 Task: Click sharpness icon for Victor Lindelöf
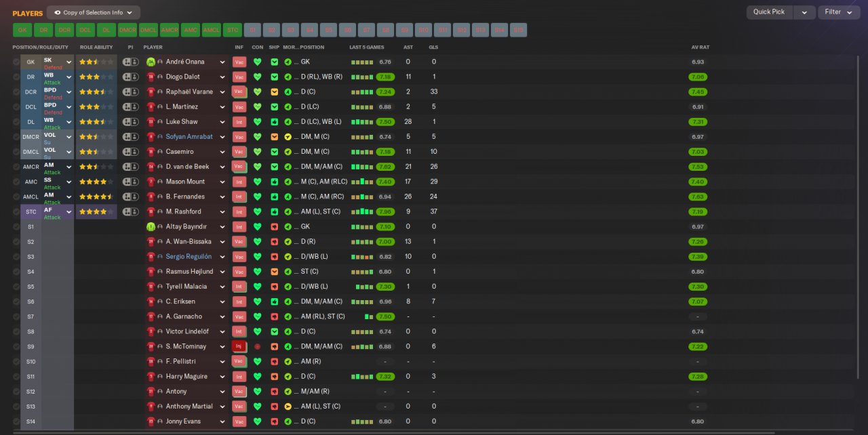(275, 332)
